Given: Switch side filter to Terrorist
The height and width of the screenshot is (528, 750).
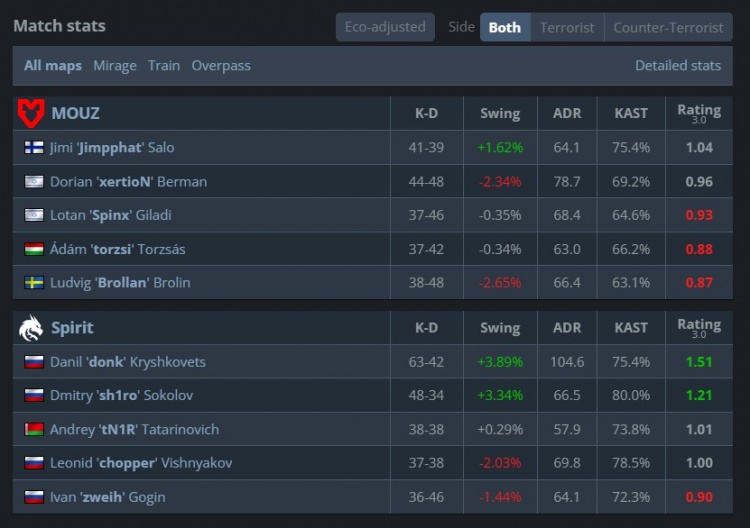Looking at the screenshot, I should pyautogui.click(x=567, y=27).
